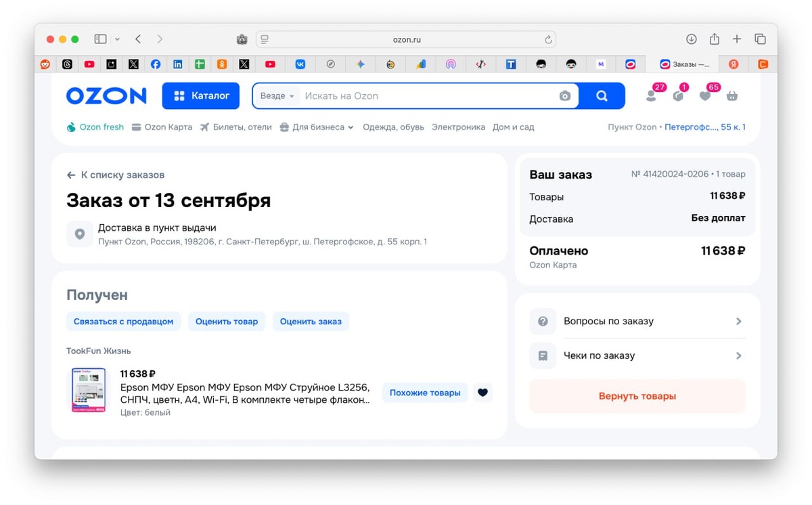Open the compass icon pinned tab
The width and height of the screenshot is (812, 505).
pyautogui.click(x=331, y=64)
